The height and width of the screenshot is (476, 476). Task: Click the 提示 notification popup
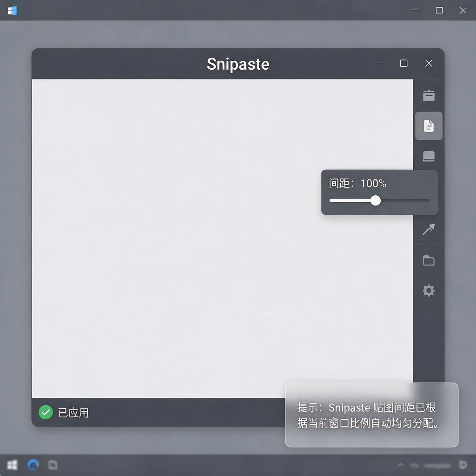(x=372, y=415)
